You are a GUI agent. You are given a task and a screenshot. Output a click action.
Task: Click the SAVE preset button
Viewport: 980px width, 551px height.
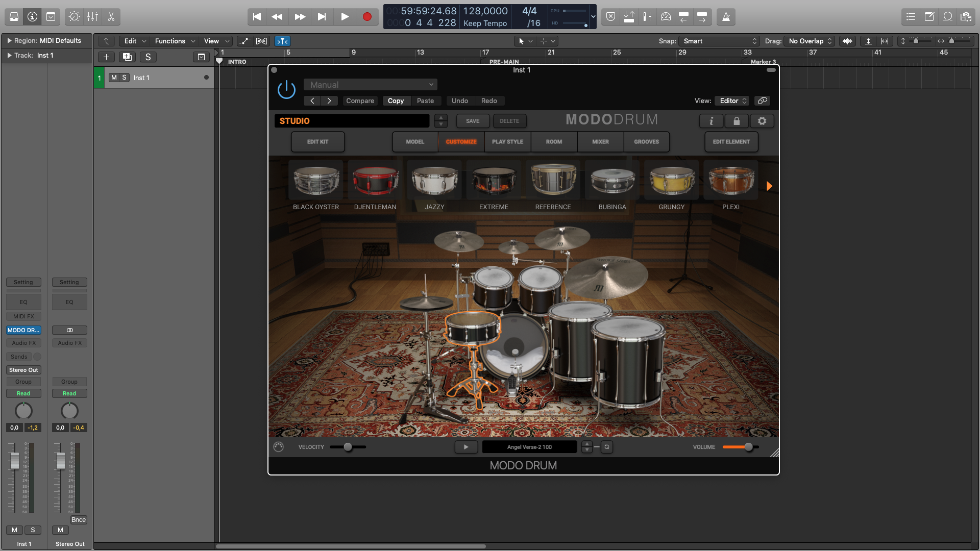[473, 121]
